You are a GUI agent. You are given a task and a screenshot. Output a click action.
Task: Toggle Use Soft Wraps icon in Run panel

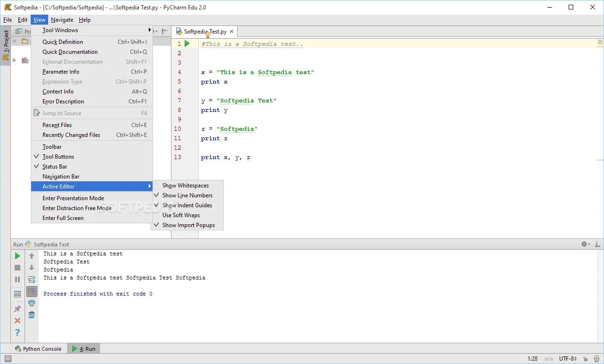pyautogui.click(x=32, y=279)
